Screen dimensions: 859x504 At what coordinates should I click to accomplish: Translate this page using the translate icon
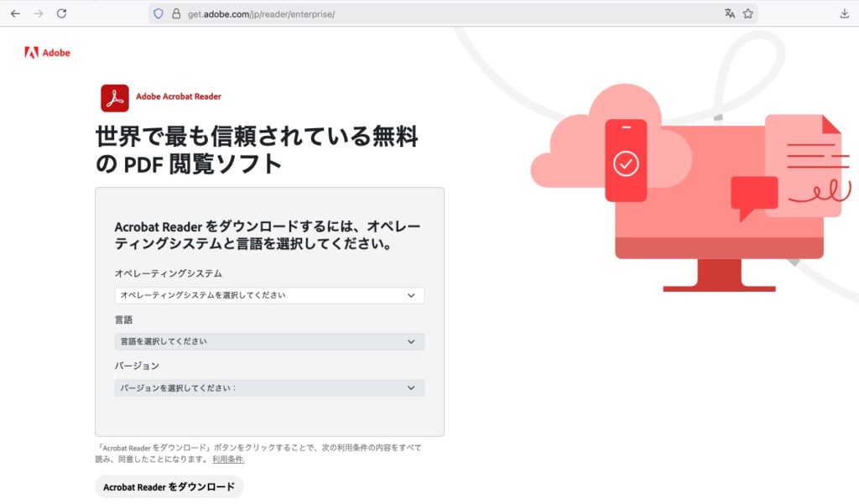click(729, 13)
